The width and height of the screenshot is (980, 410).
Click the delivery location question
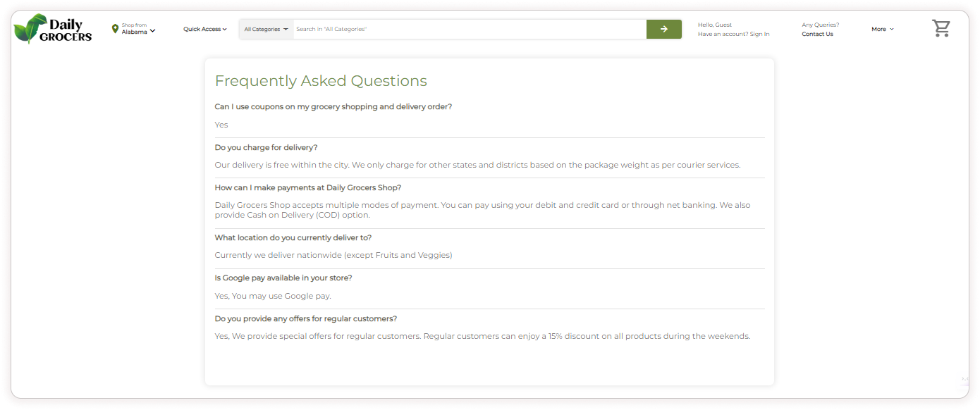tap(293, 237)
